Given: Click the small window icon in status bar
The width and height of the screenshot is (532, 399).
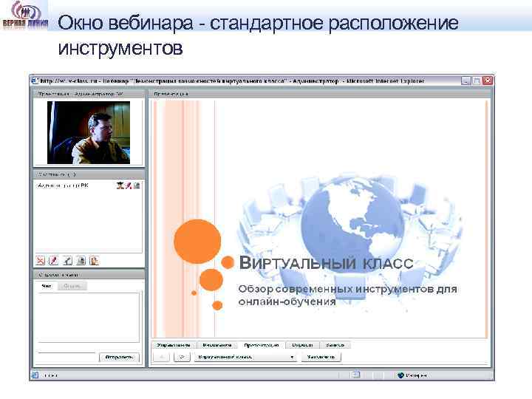Looking at the screenshot, I should 355,375.
